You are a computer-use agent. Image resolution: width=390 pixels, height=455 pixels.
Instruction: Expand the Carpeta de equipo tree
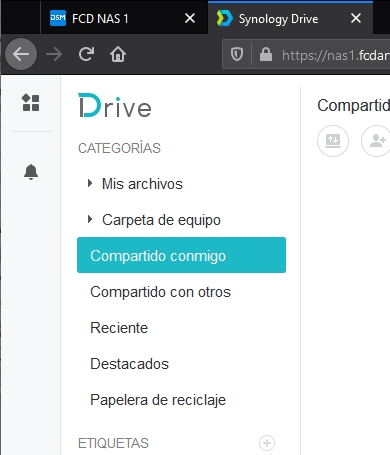coord(90,219)
